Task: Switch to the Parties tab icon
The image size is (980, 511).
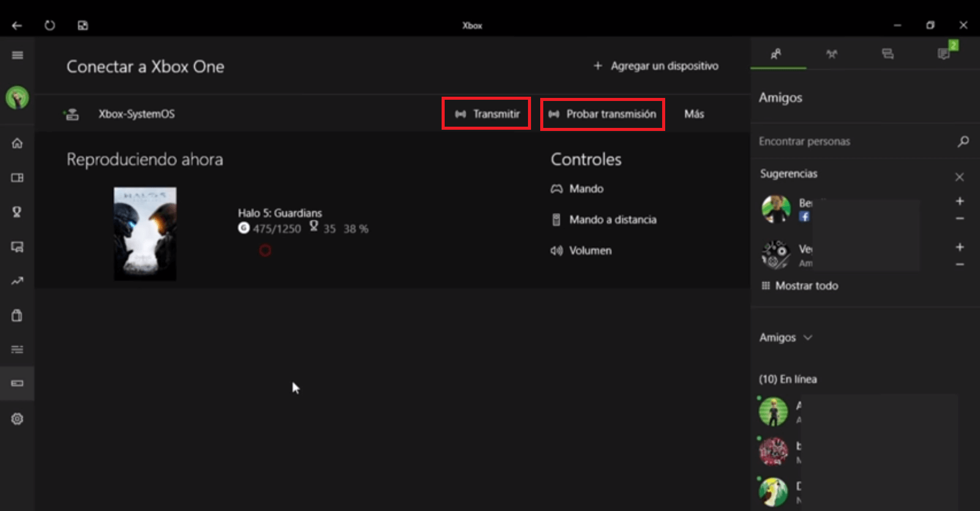Action: coord(831,54)
